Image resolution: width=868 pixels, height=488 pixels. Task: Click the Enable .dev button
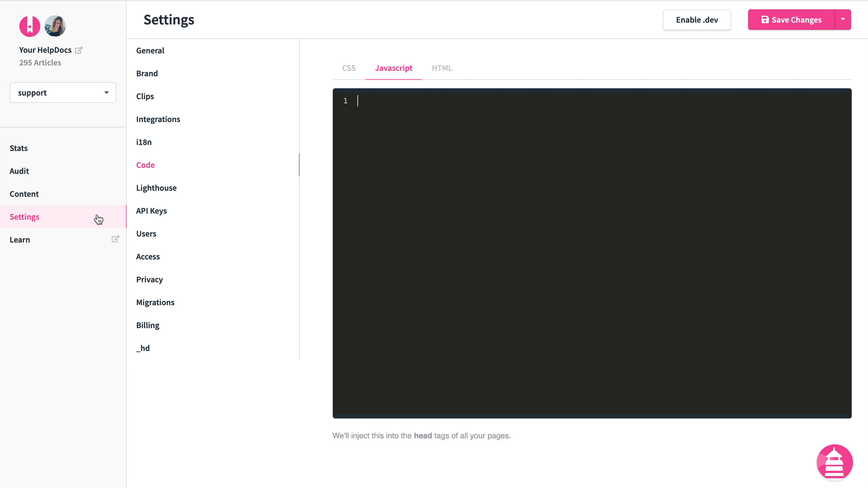point(697,20)
